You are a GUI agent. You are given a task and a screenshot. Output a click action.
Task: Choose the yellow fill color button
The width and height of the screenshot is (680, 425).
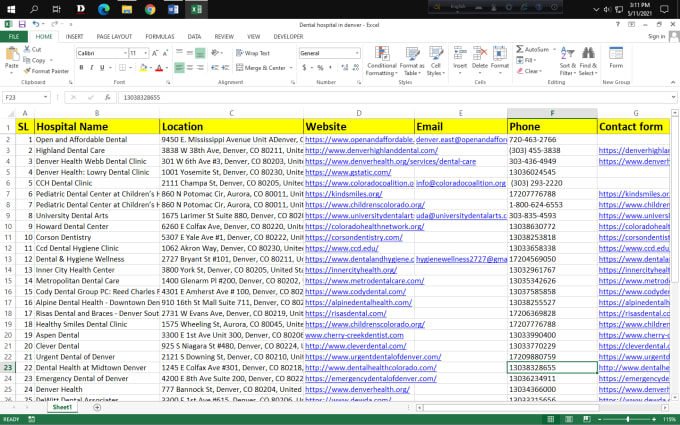143,68
